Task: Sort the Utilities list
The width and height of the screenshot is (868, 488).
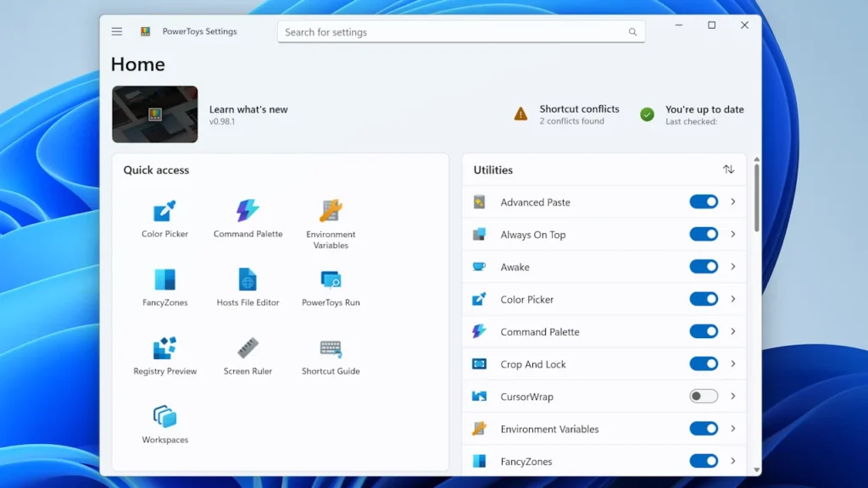Action: point(728,169)
